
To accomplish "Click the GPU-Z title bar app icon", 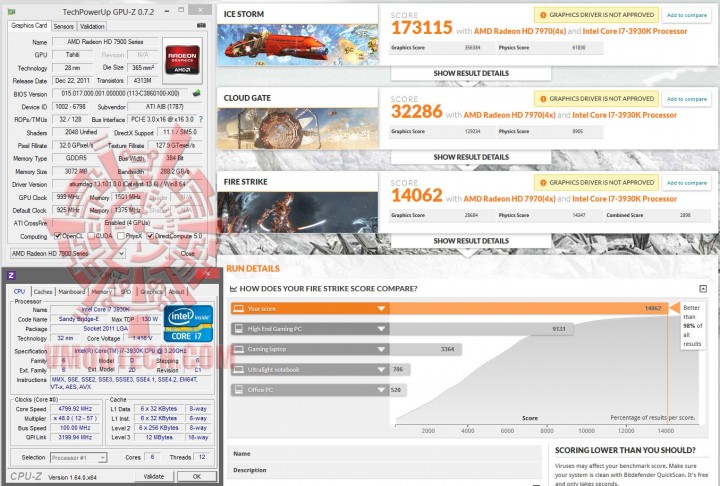I will [11, 11].
